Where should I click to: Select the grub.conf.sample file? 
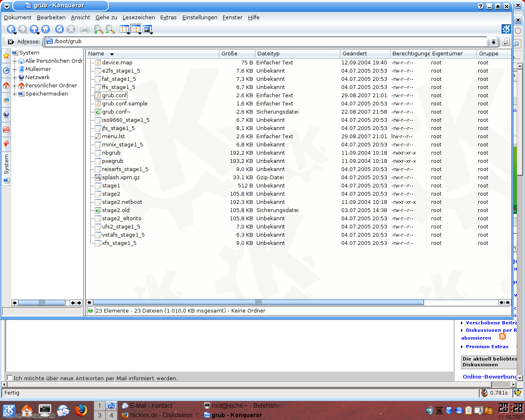125,104
